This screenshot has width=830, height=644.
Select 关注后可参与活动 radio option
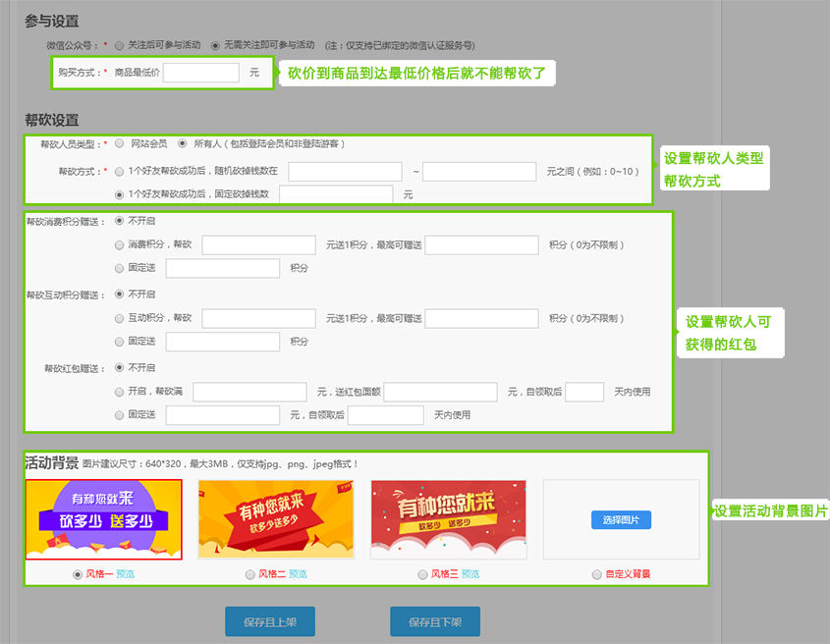pos(119,45)
